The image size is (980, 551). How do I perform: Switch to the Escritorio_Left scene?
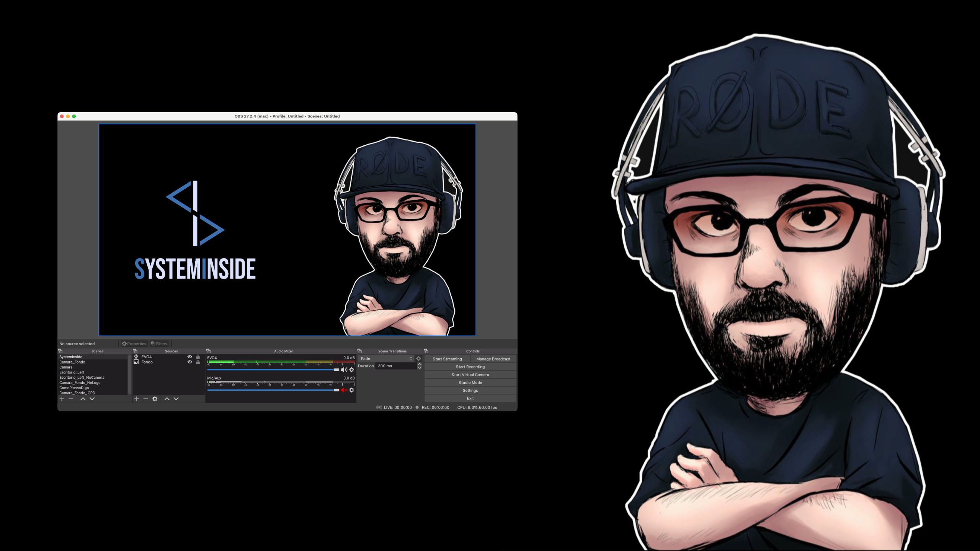(93, 372)
